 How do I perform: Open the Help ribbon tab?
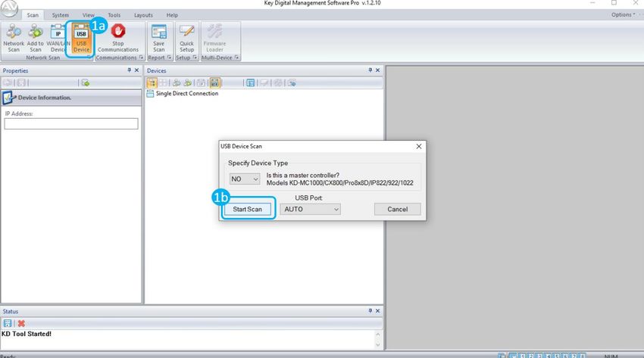[172, 15]
